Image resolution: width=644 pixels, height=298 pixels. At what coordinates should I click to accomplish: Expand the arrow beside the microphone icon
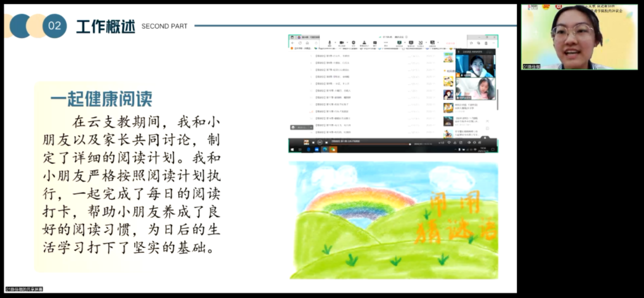point(334,43)
